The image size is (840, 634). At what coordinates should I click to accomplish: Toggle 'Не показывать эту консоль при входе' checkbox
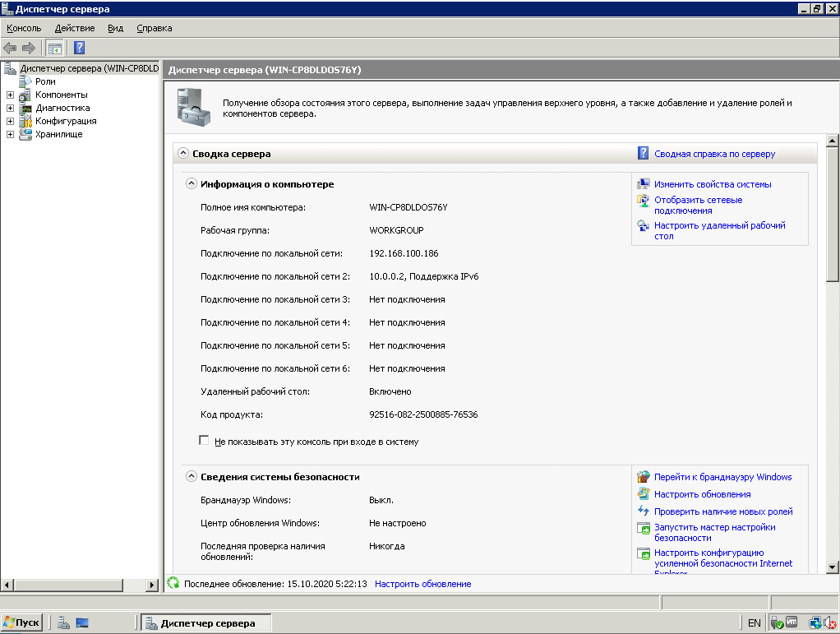(x=204, y=440)
